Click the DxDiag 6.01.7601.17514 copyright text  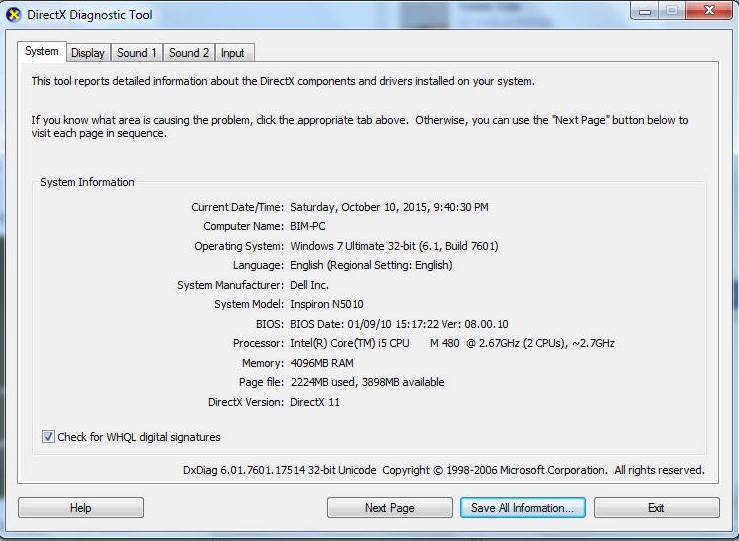(443, 470)
